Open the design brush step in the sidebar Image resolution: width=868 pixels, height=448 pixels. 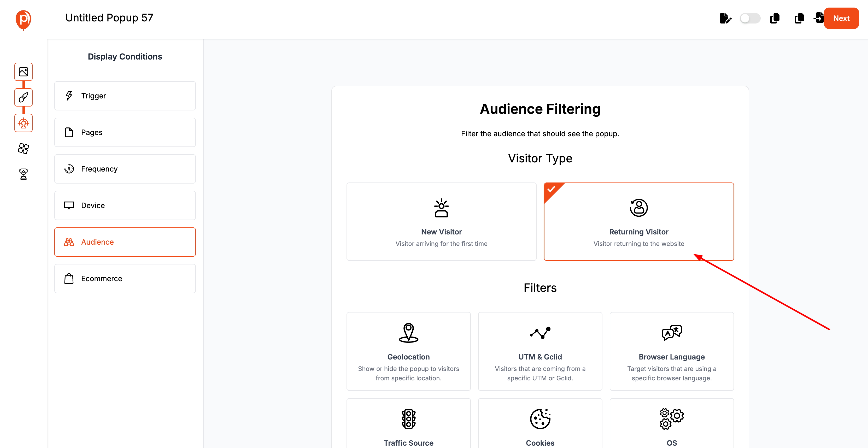pos(23,97)
